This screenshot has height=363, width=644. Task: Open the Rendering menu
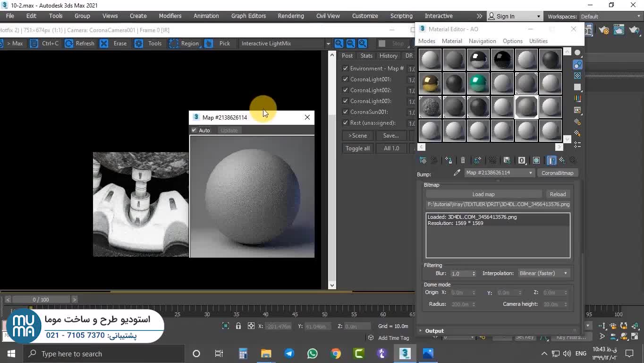[x=290, y=16]
